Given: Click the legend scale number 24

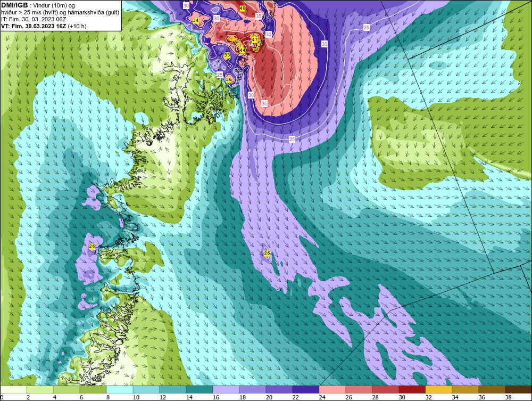Looking at the screenshot, I should coord(322,397).
